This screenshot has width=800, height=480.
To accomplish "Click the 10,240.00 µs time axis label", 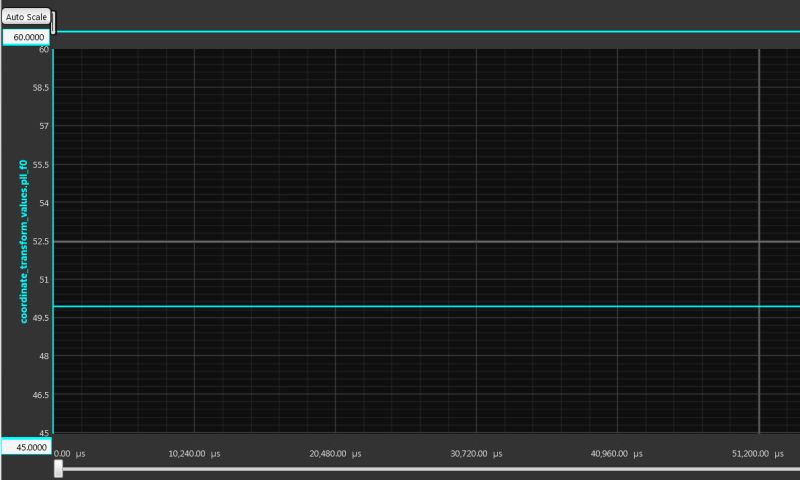I will point(194,453).
